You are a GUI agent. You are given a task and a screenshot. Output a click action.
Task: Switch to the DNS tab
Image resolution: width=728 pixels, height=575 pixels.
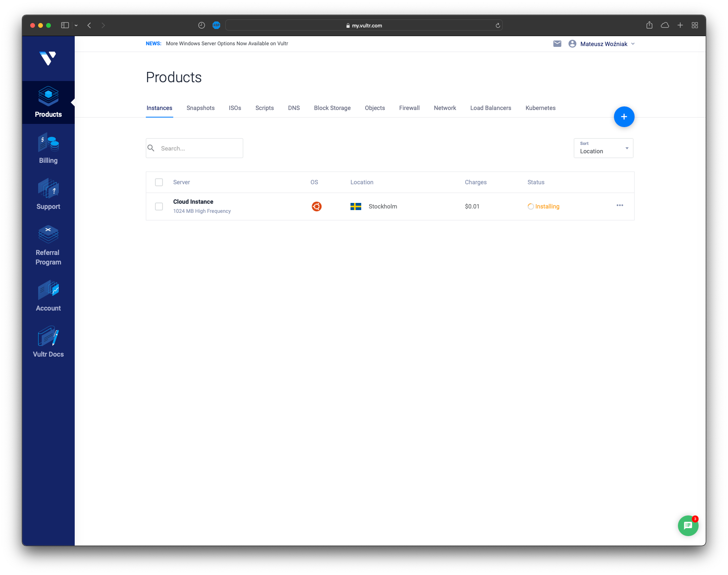click(x=294, y=108)
